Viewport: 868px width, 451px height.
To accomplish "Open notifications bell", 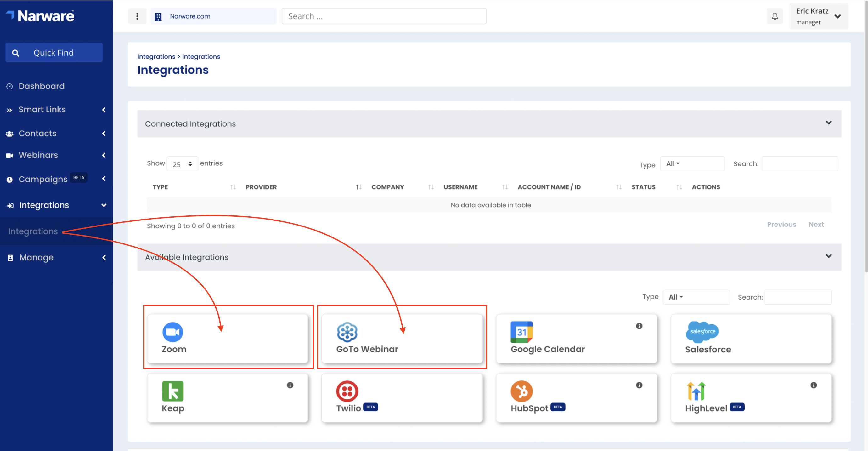I will [775, 16].
